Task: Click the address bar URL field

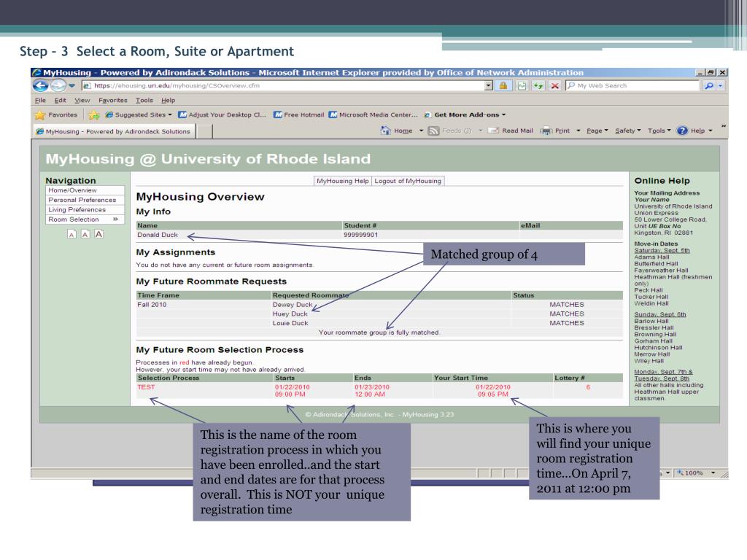Action: click(284, 86)
